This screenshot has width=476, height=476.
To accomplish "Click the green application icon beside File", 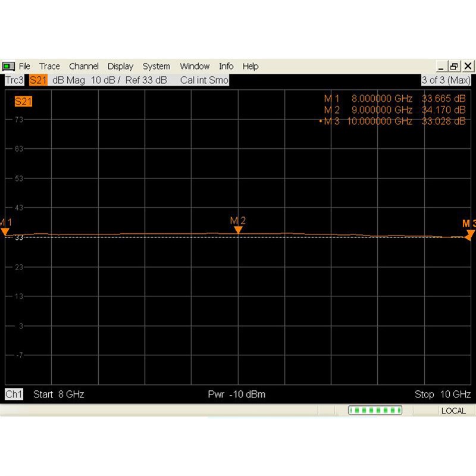I will click(x=8, y=66).
